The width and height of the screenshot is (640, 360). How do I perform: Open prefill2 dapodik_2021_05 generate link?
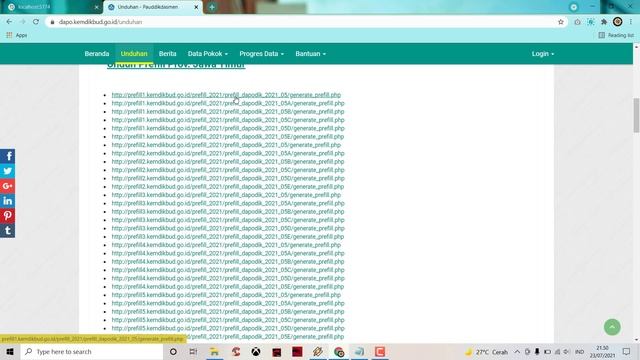point(226,145)
